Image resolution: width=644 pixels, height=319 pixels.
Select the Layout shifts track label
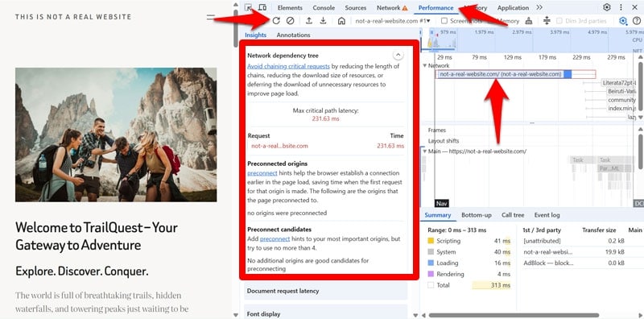(444, 141)
